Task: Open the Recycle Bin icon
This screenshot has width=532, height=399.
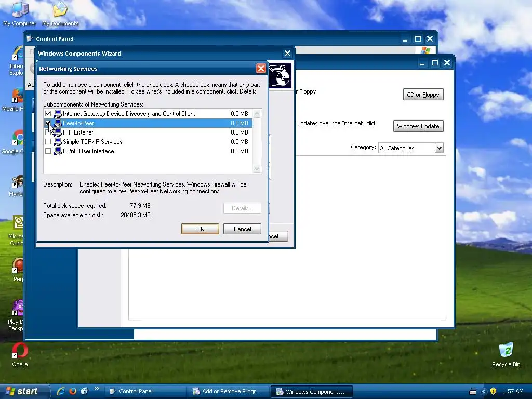Action: [x=506, y=354]
